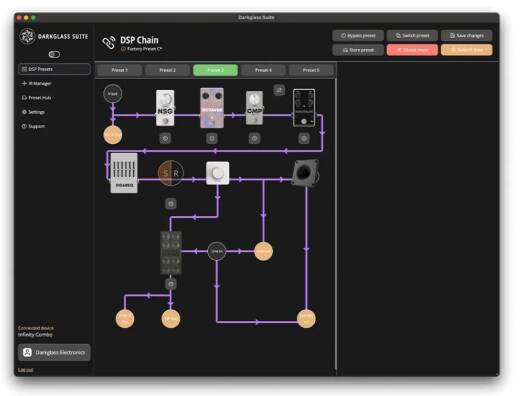Open DSP Presets in the sidebar
The height and width of the screenshot is (396, 520).
click(x=54, y=69)
